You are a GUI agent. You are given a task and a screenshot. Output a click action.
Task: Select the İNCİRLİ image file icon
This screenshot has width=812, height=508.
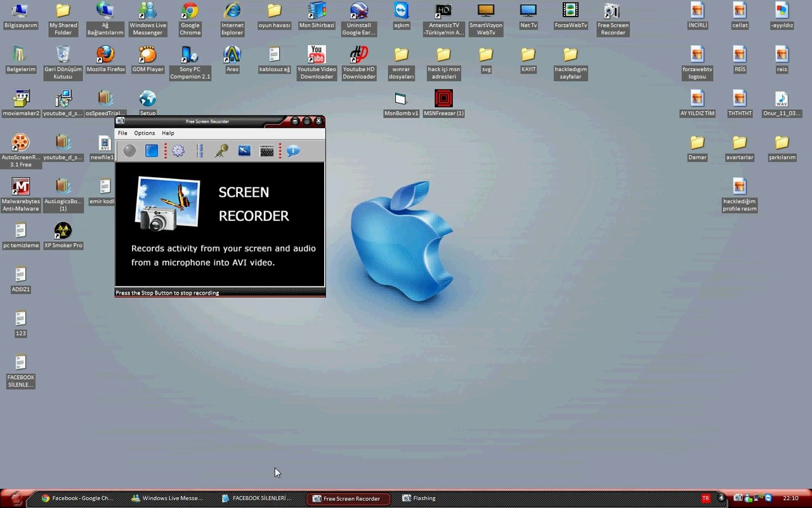(697, 16)
